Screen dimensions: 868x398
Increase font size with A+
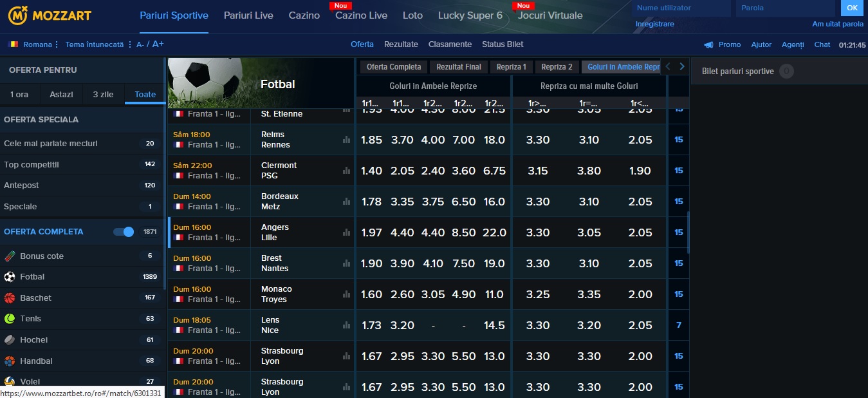158,44
